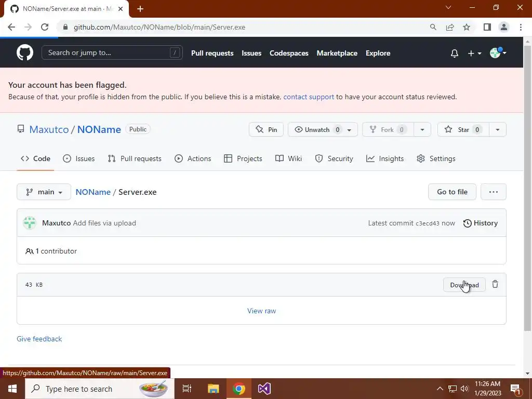Image resolution: width=532 pixels, height=399 pixels.
Task: Toggle the Chrome side panel icon
Action: (x=487, y=27)
